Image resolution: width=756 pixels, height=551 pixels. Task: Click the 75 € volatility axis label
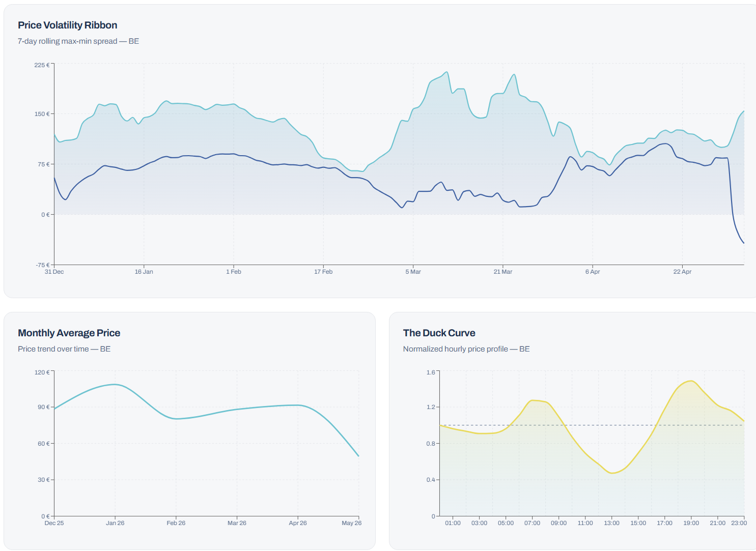tap(44, 164)
